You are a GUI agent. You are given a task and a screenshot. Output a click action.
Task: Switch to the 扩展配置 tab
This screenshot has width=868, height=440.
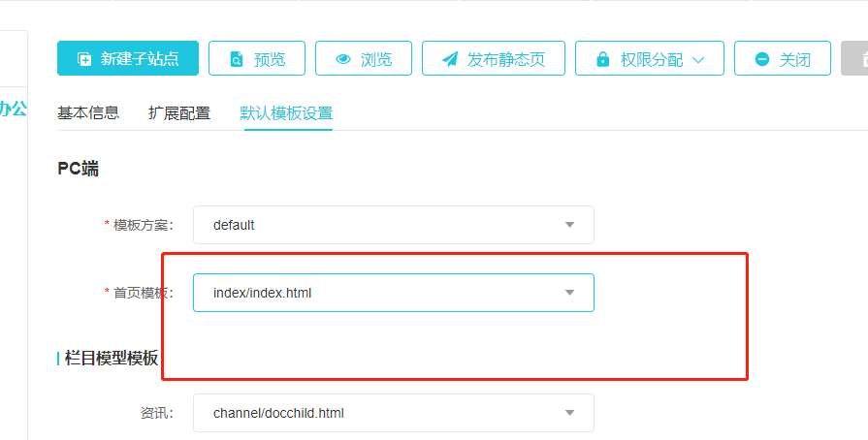179,112
